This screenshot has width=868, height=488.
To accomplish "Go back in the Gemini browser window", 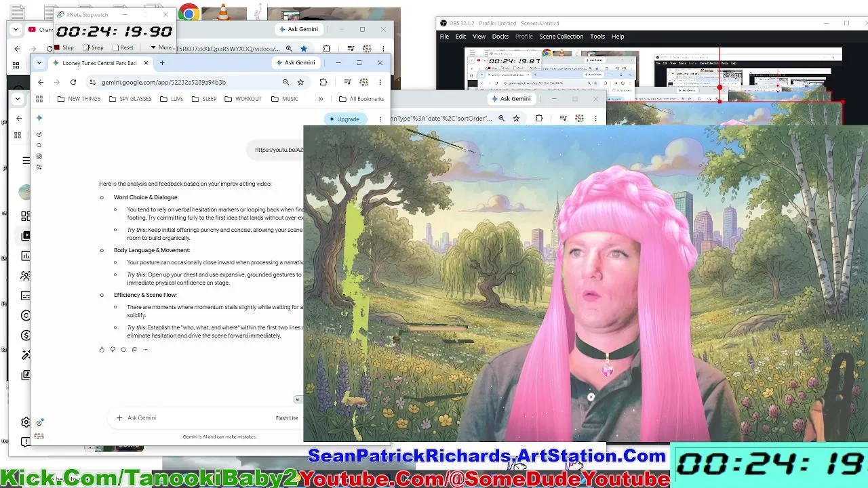I will pyautogui.click(x=41, y=82).
